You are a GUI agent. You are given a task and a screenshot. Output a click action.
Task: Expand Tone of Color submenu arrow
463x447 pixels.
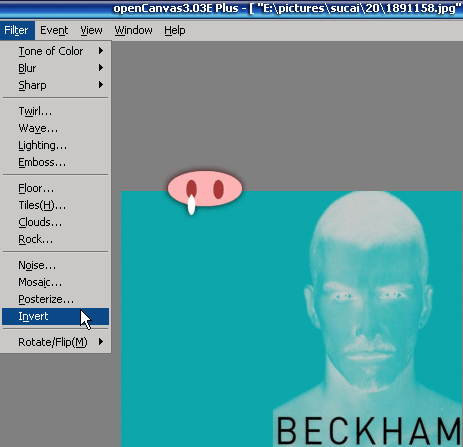coord(101,51)
